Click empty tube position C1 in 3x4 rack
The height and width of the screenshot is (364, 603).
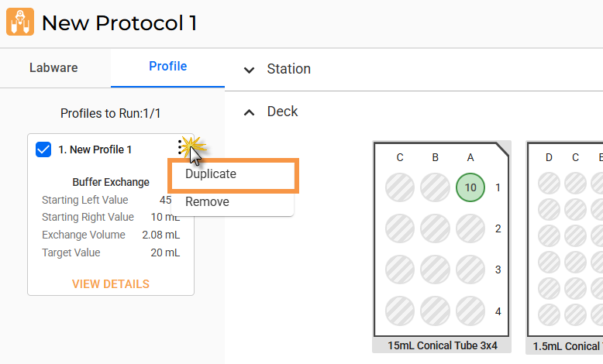400,187
